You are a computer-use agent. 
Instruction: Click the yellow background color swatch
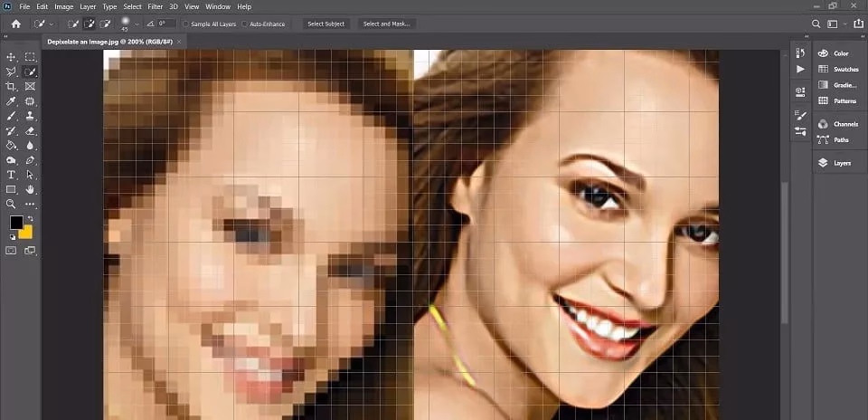coord(26,233)
